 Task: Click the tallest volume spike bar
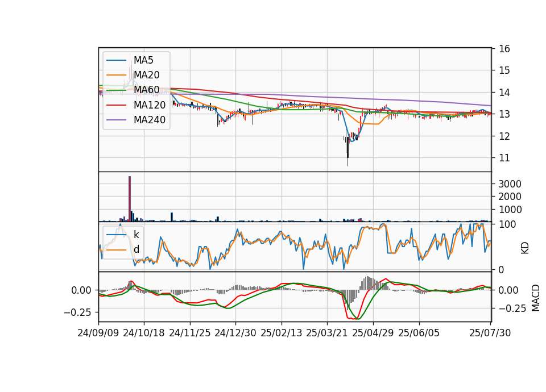click(130, 199)
